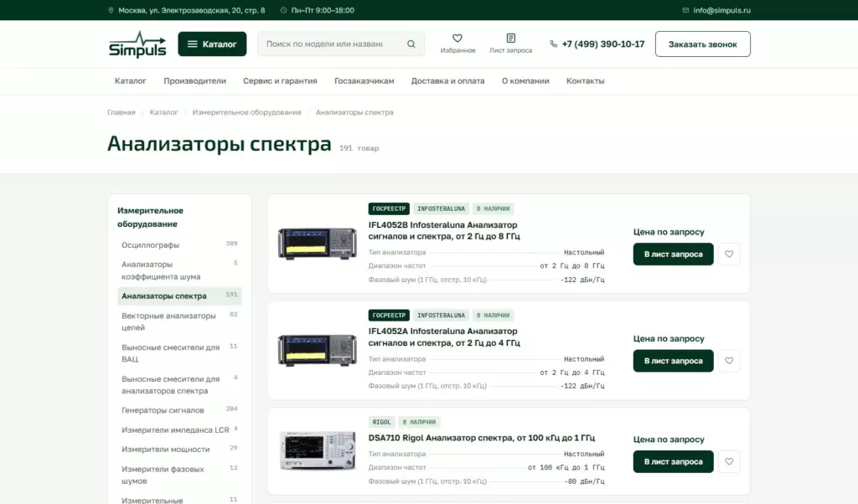The height and width of the screenshot is (504, 858).
Task: Open IFL4052B product thumbnail
Action: (318, 244)
